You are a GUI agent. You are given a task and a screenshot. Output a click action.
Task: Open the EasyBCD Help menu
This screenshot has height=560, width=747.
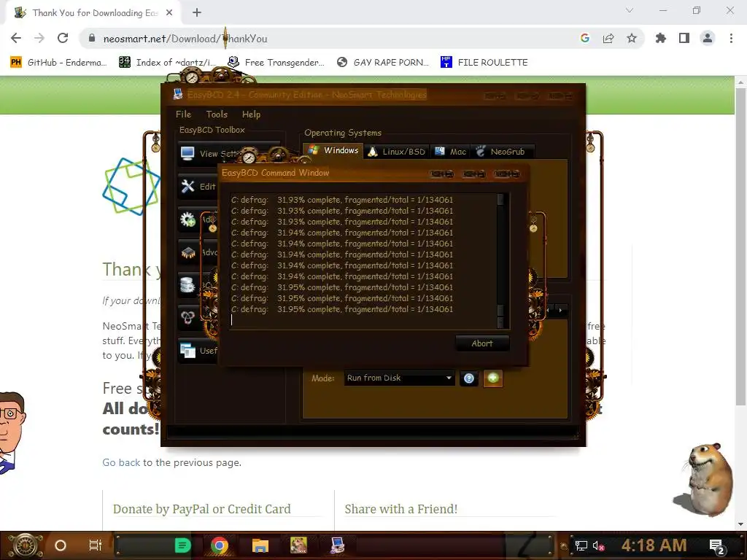point(251,114)
